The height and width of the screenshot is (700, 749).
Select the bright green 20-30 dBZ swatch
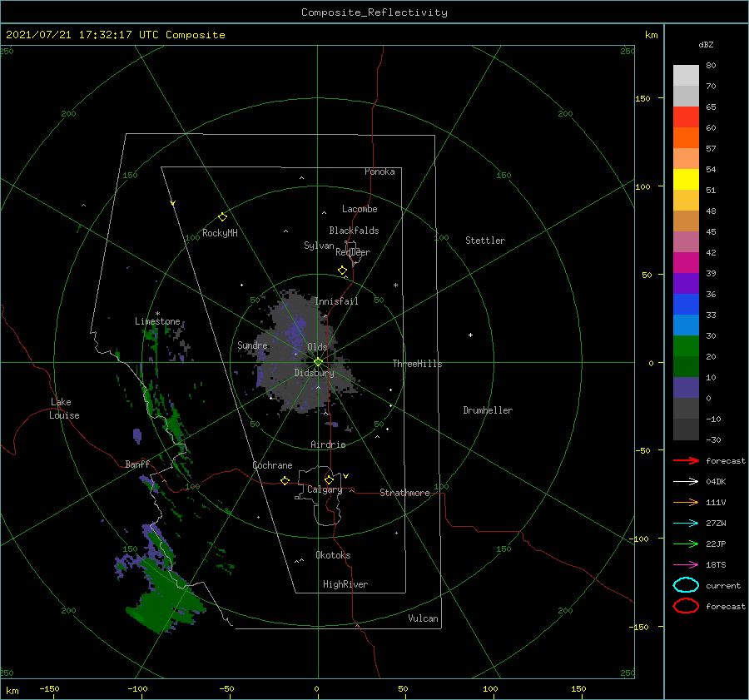pos(686,345)
